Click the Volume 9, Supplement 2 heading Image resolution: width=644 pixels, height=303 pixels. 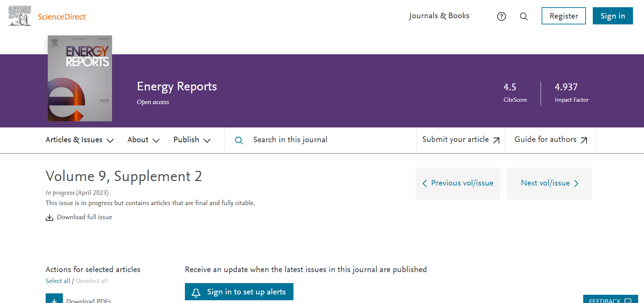tap(124, 176)
